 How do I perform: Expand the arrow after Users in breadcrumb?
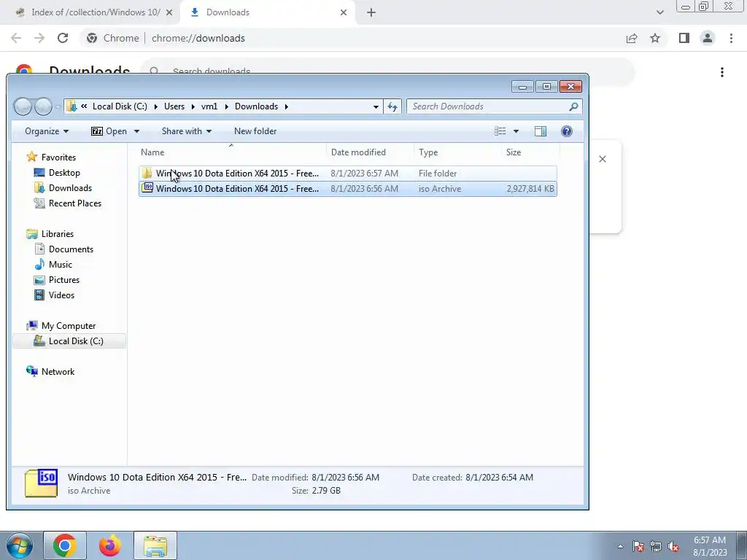pos(193,106)
